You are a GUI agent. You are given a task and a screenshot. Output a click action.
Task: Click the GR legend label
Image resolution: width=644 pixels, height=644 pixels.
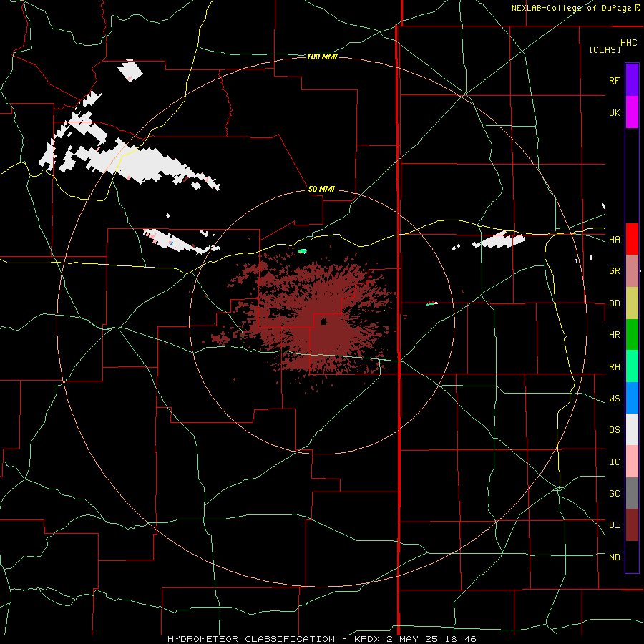coord(615,271)
